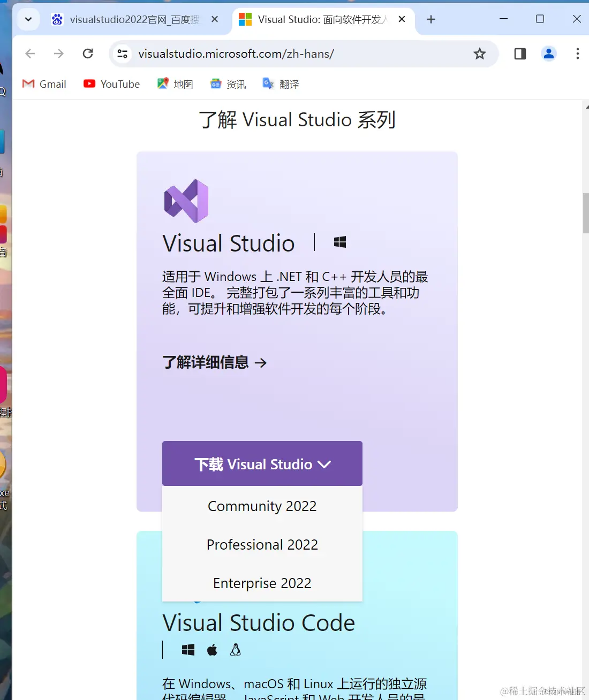Viewport: 589px width, 700px height.
Task: Choose Community 2022 from the download menu
Action: coord(262,506)
